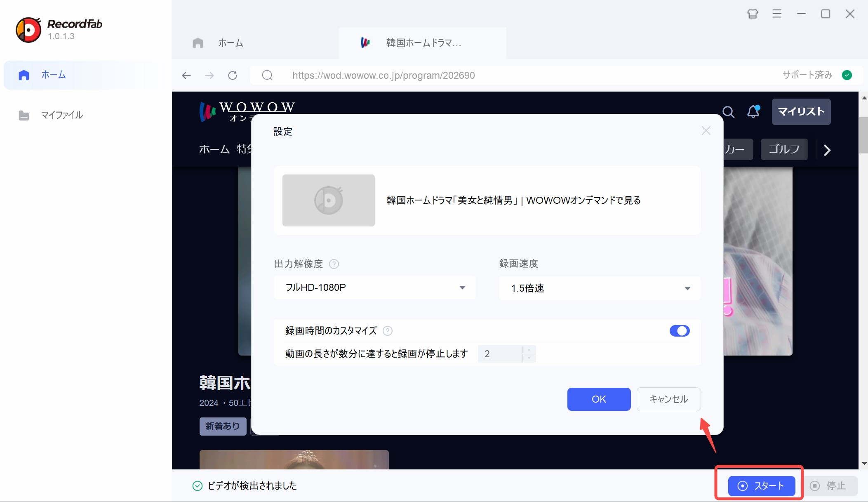Open the hamburger menu in title bar

click(x=777, y=14)
